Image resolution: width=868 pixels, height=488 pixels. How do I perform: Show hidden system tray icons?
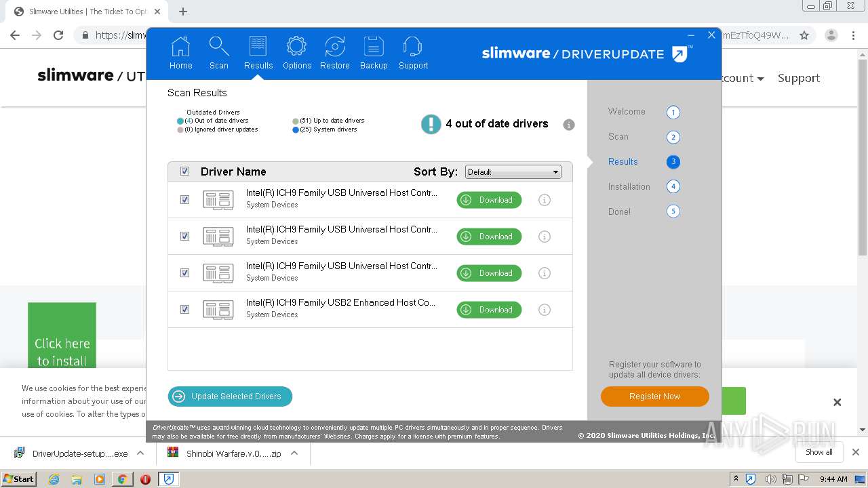click(736, 479)
